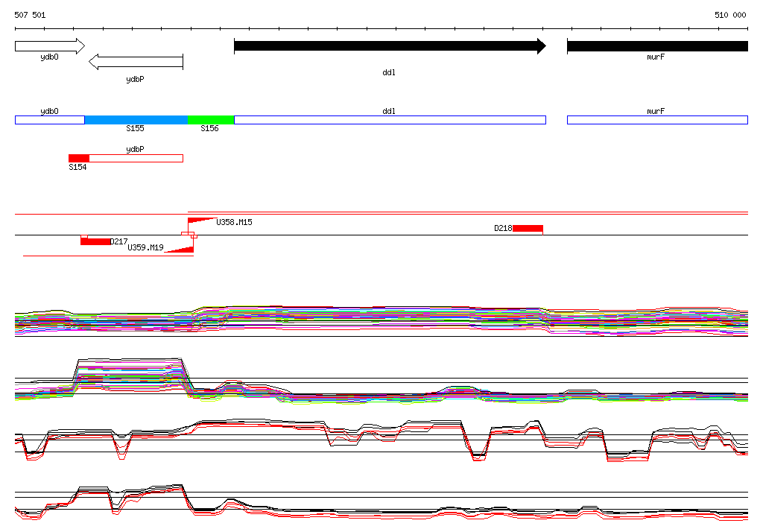763x532 pixels.
Task: Click the U359.M19 label text
Action: coord(145,247)
